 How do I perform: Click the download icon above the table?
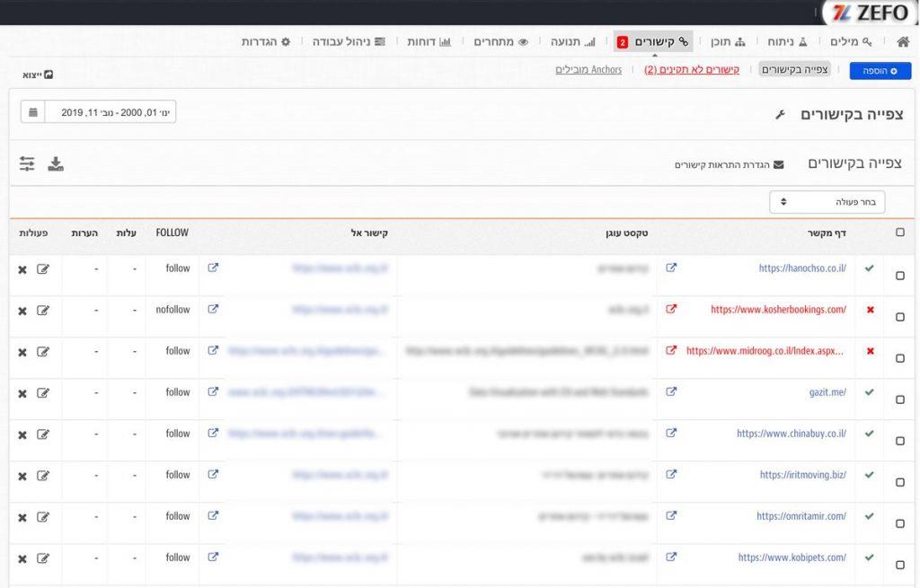click(56, 163)
